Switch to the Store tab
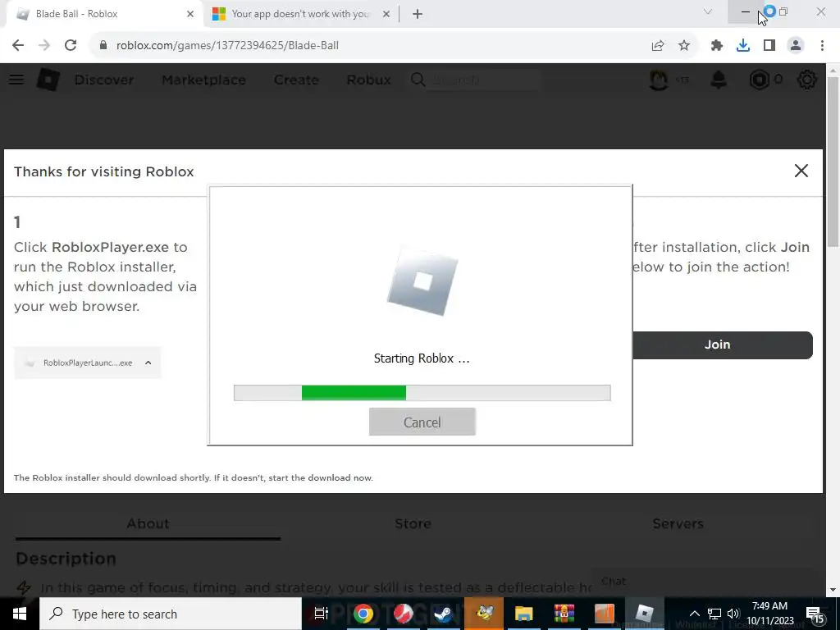 tap(413, 523)
